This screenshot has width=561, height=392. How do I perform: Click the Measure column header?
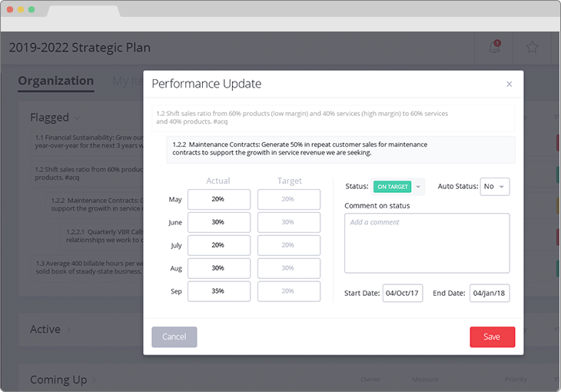(425, 379)
